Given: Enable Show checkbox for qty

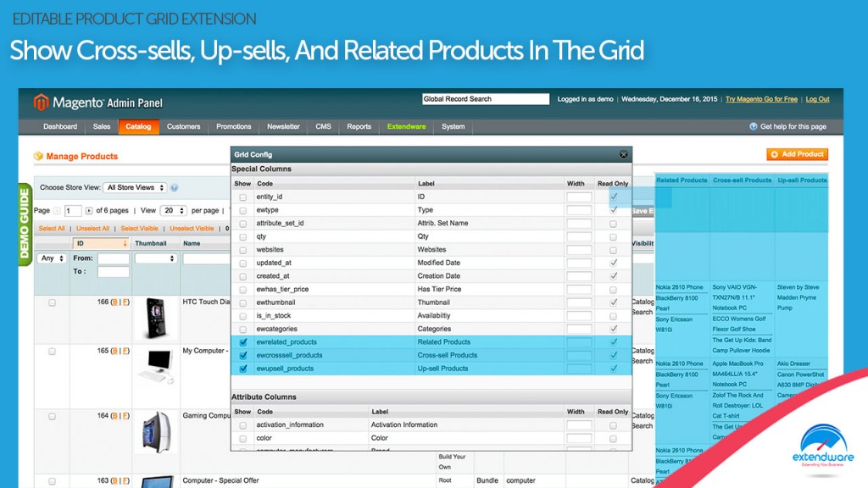Looking at the screenshot, I should point(243,237).
